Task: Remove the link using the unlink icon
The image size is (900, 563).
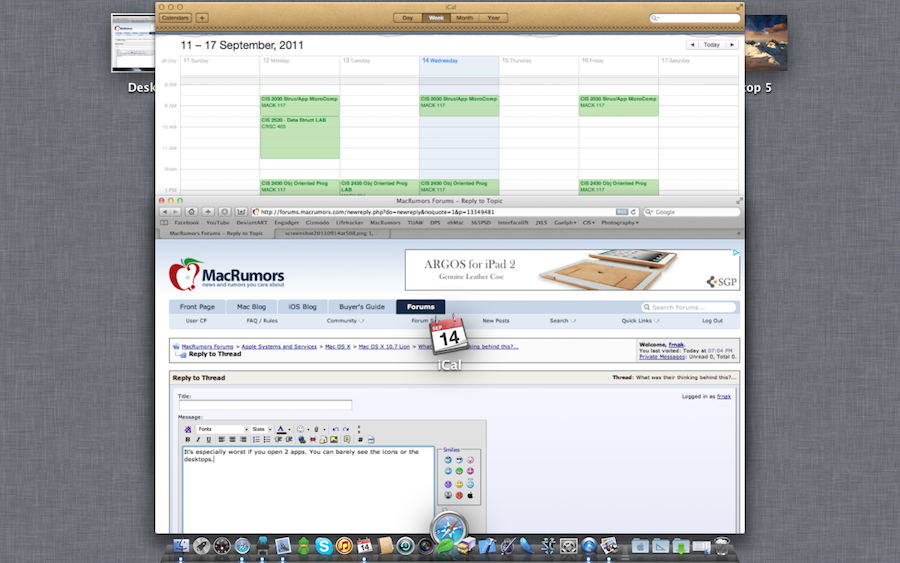Action: (313, 440)
